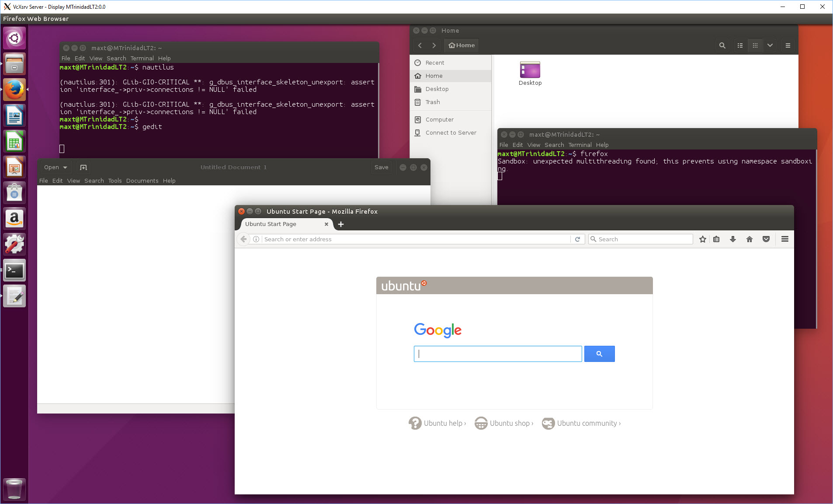Click the Google search input field
The width and height of the screenshot is (833, 504).
pos(498,354)
